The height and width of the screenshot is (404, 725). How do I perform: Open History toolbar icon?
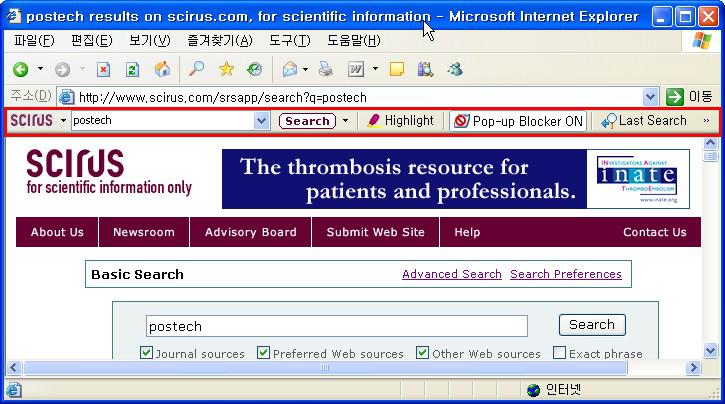tap(254, 69)
